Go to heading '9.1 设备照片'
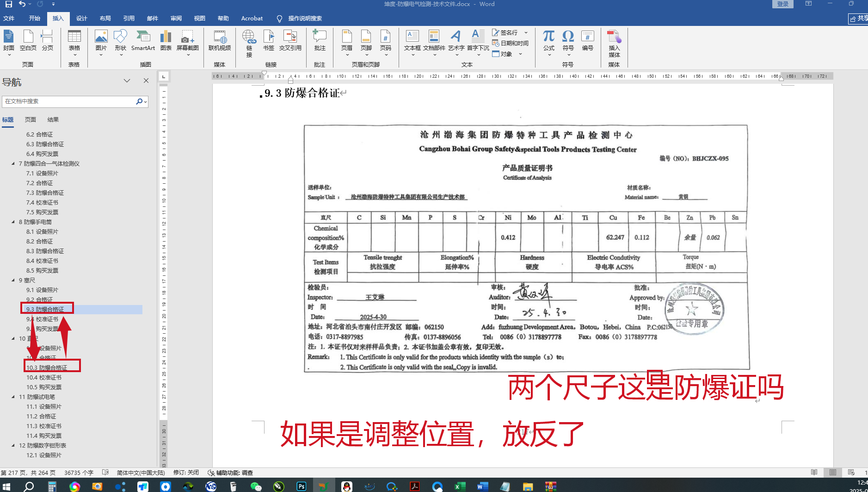 click(x=42, y=290)
